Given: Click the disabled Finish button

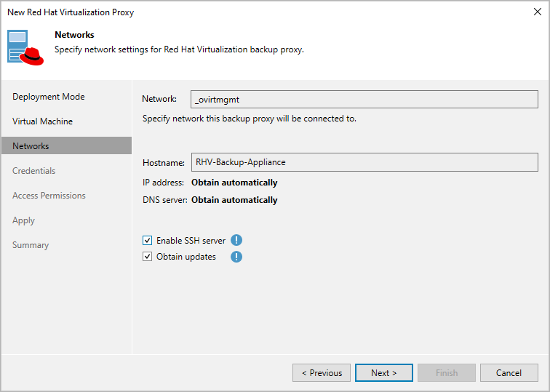Looking at the screenshot, I should (447, 372).
